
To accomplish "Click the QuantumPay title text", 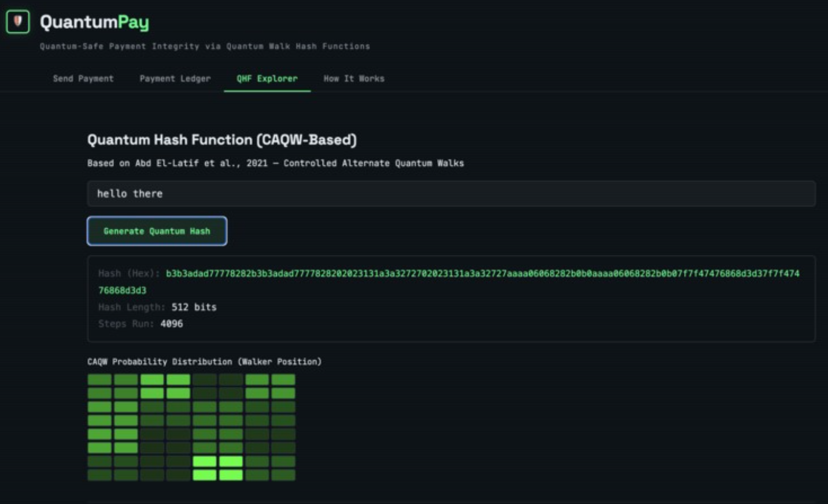I will click(x=94, y=22).
